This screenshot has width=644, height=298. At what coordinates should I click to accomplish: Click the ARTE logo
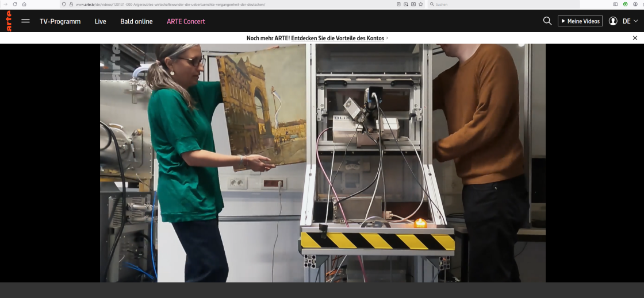[x=9, y=21]
